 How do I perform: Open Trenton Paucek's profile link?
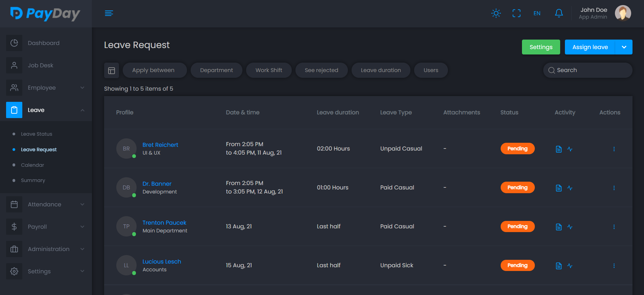(164, 223)
